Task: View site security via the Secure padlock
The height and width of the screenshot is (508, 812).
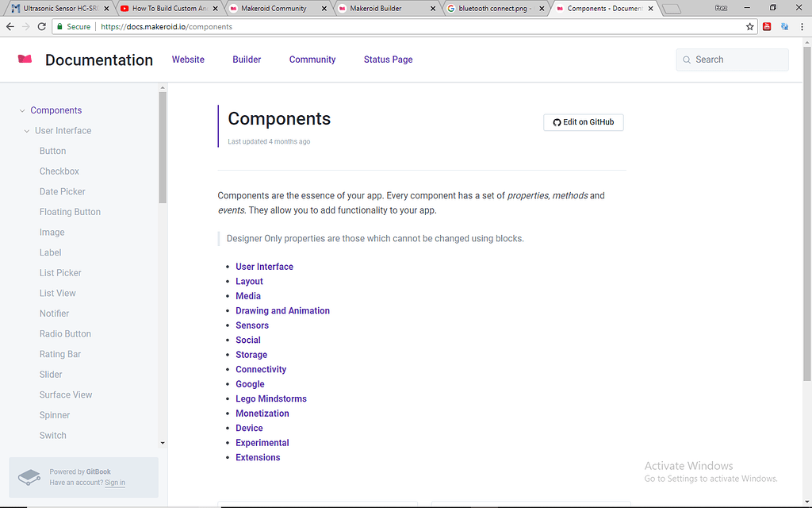Action: pyautogui.click(x=59, y=26)
